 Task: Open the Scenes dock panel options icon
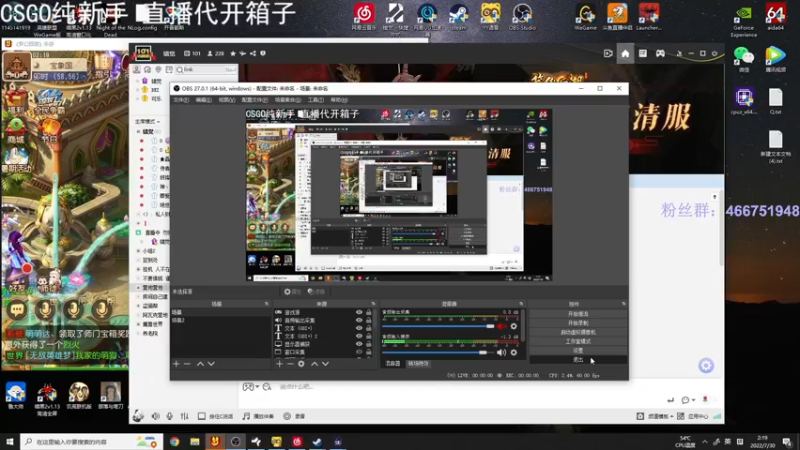[266, 304]
